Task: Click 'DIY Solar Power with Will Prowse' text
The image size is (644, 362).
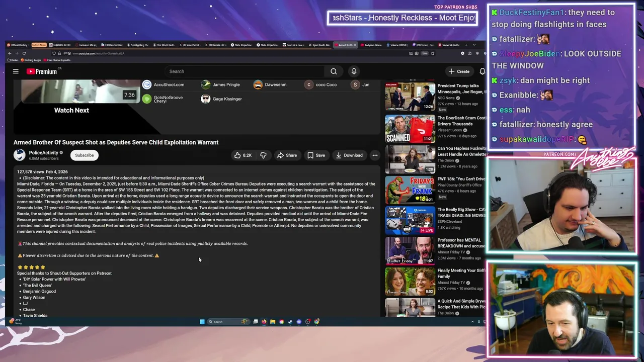Action: point(54,279)
